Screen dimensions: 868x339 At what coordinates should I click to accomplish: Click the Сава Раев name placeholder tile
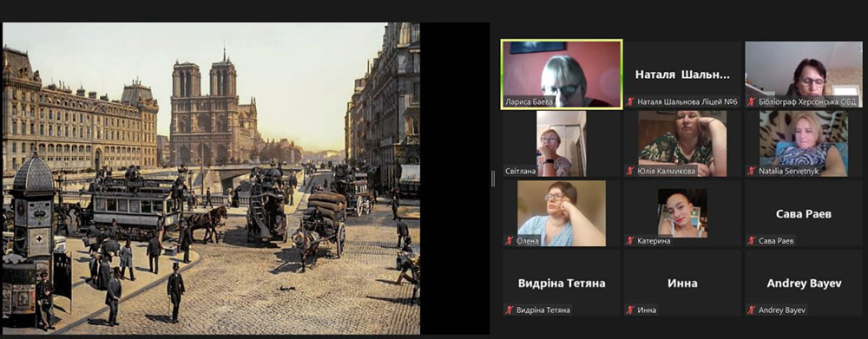tap(804, 213)
